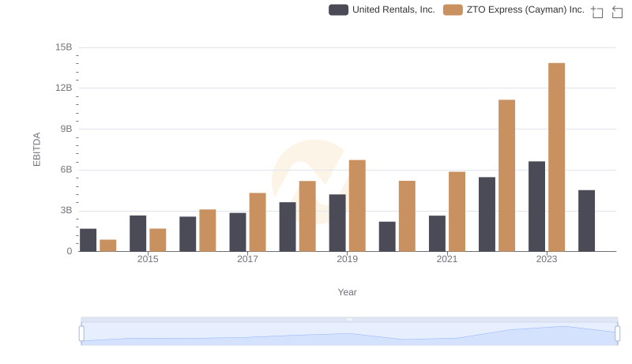
Task: Click the 2019 x-axis label
Action: point(347,259)
